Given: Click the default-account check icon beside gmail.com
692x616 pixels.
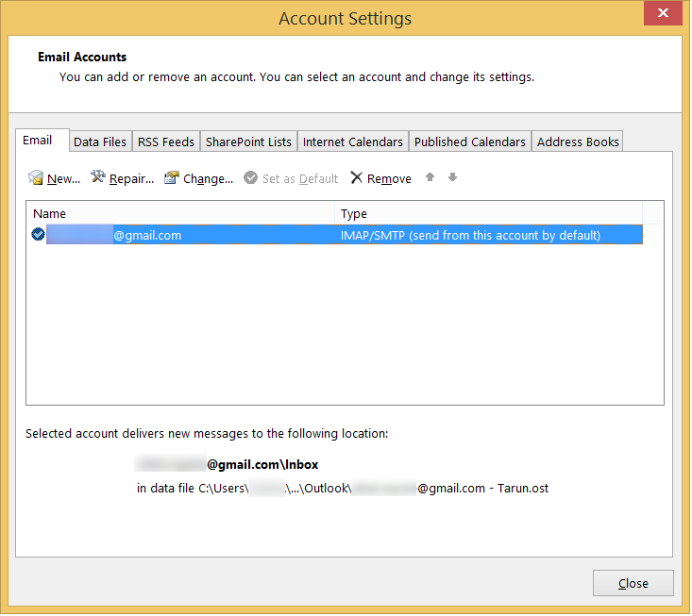Looking at the screenshot, I should tap(39, 235).
